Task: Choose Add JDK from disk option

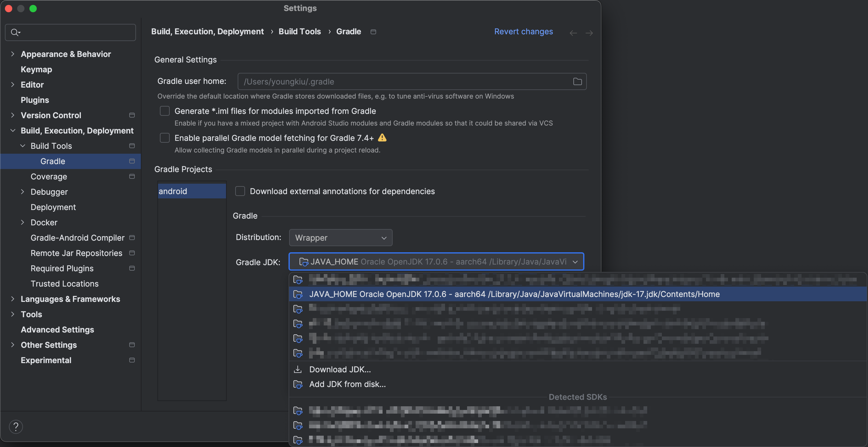Action: click(x=347, y=384)
